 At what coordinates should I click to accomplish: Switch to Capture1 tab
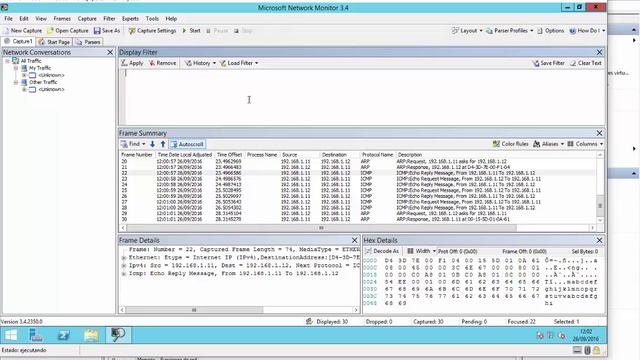tap(18, 42)
